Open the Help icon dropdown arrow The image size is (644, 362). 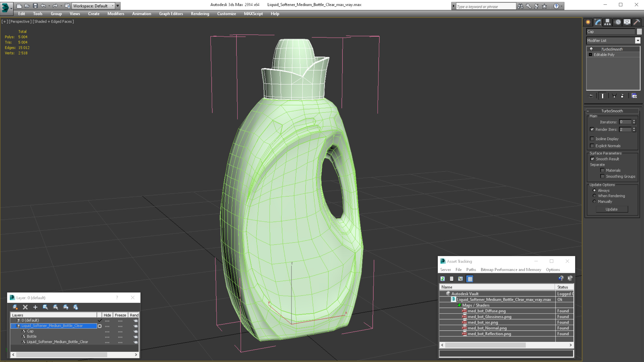tap(561, 6)
